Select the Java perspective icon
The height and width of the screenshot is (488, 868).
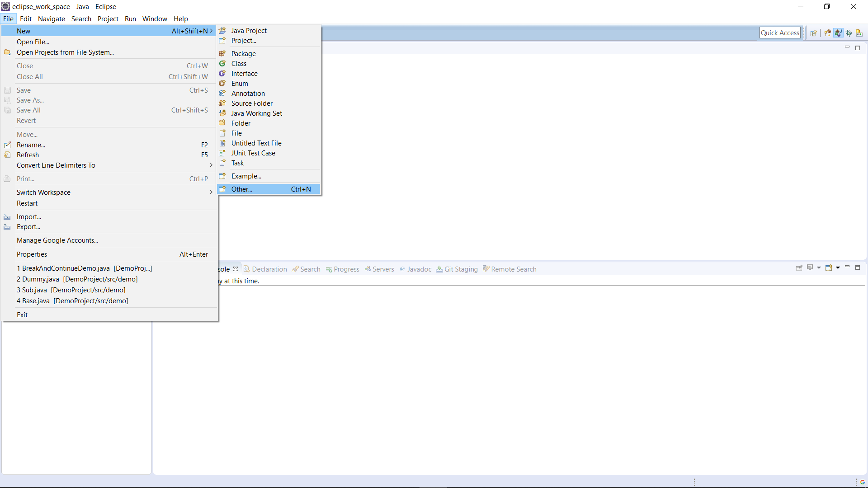(x=838, y=33)
